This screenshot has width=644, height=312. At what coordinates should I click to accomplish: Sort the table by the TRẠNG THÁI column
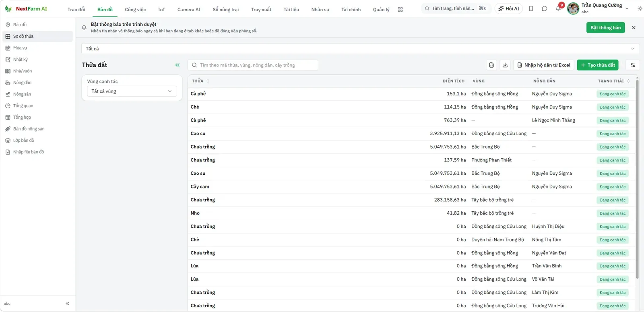614,81
